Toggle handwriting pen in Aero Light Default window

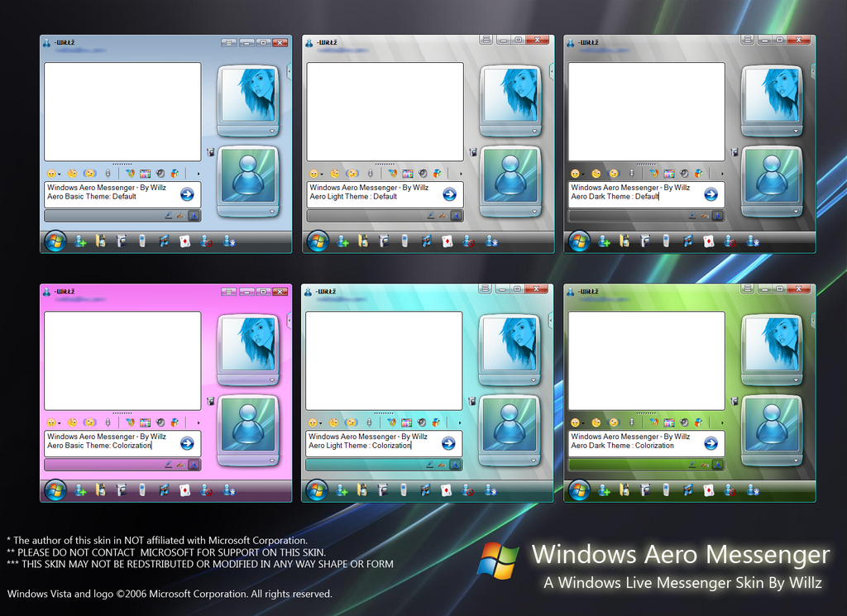tap(431, 216)
